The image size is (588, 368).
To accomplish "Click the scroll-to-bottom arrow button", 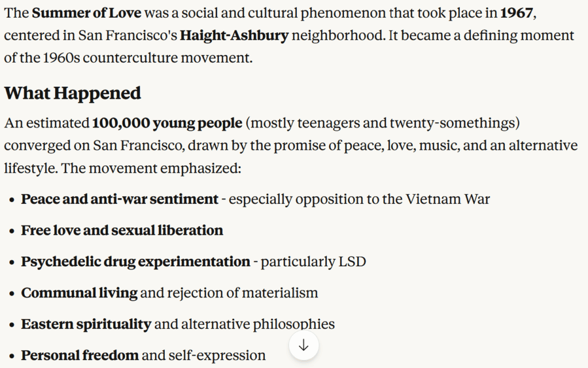I will (304, 346).
